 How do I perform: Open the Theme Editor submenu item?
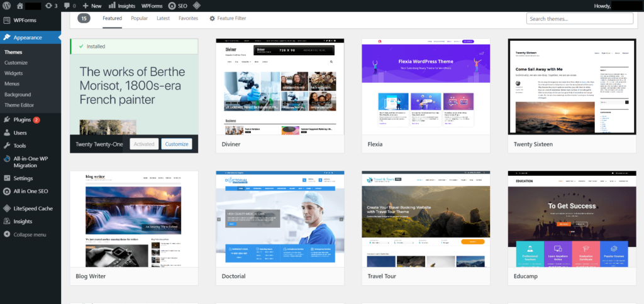pos(19,105)
